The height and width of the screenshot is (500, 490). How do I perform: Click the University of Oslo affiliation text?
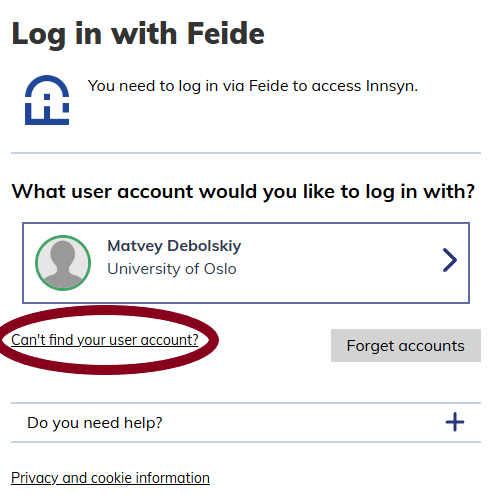[x=172, y=269]
